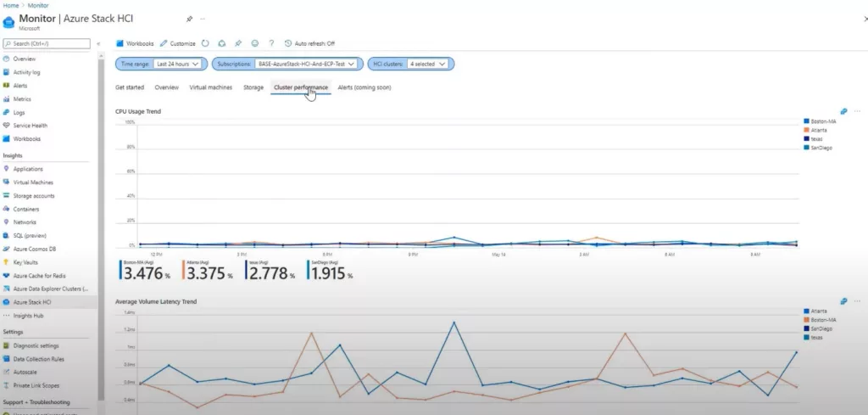Screen dimensions: 868x415
Task: Switch to the workbook Overview tab
Action: coord(167,87)
